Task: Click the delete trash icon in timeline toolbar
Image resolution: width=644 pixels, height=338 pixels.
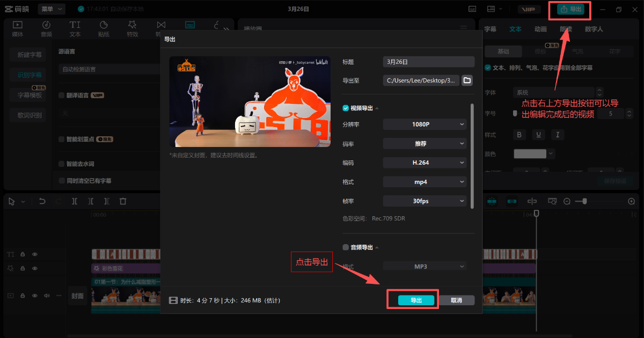Action: coord(123,201)
